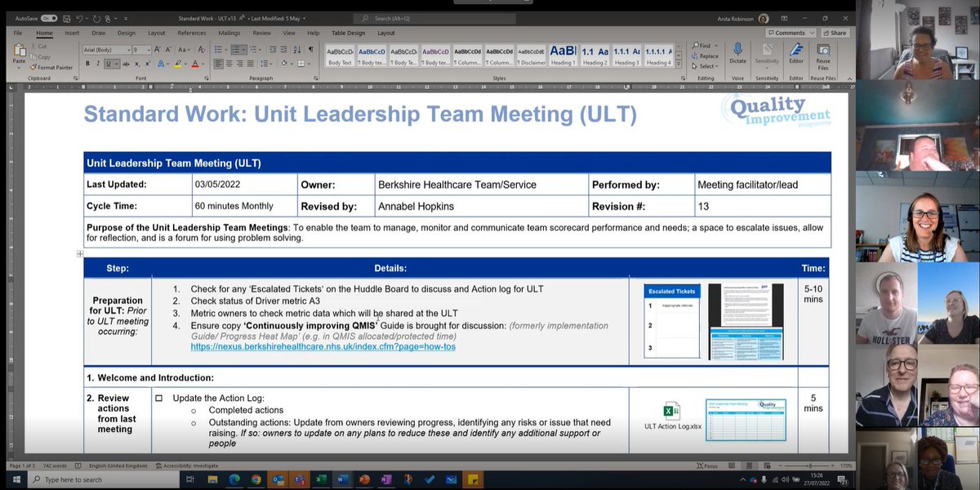The height and width of the screenshot is (490, 980).
Task: Switch to the Review tab
Action: coord(261,33)
